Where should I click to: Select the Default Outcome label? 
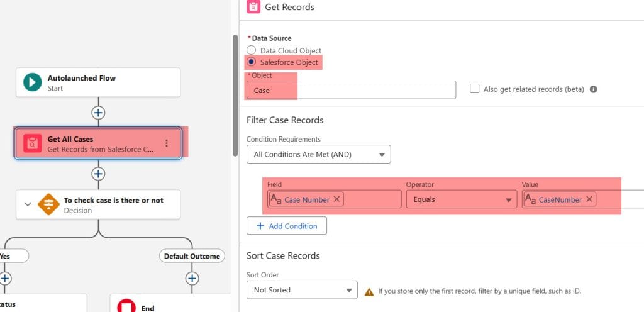192,256
